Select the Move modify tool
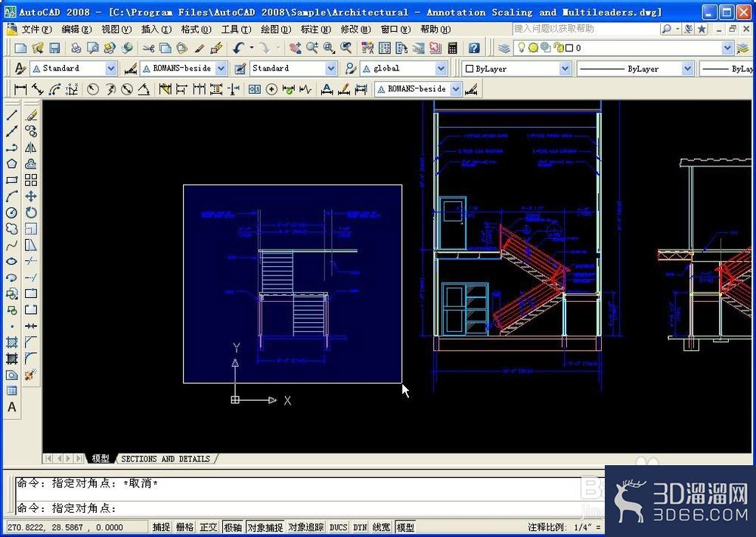Screen dimensions: 756x537 (x=31, y=197)
